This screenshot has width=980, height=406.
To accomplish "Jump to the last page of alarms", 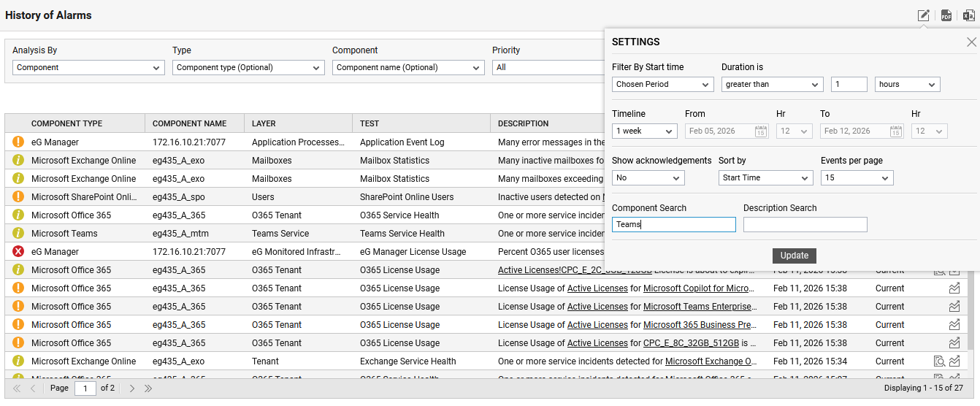I will (x=148, y=388).
